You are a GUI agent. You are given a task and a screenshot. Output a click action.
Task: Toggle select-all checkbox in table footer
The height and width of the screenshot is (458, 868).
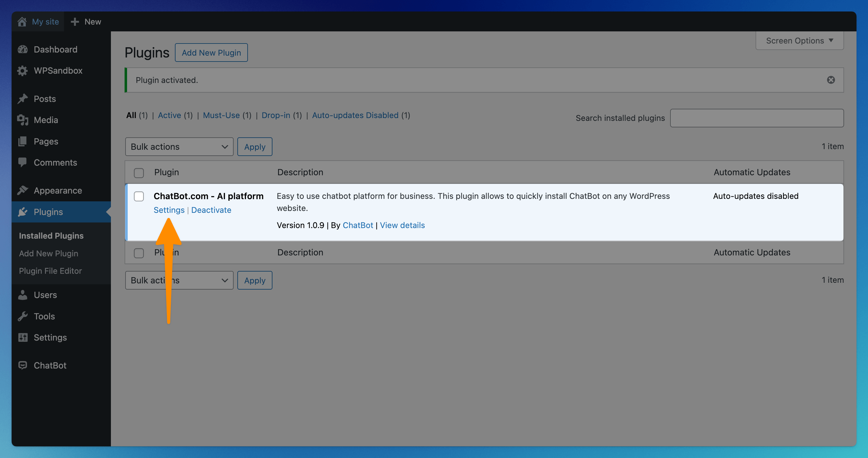pos(139,253)
